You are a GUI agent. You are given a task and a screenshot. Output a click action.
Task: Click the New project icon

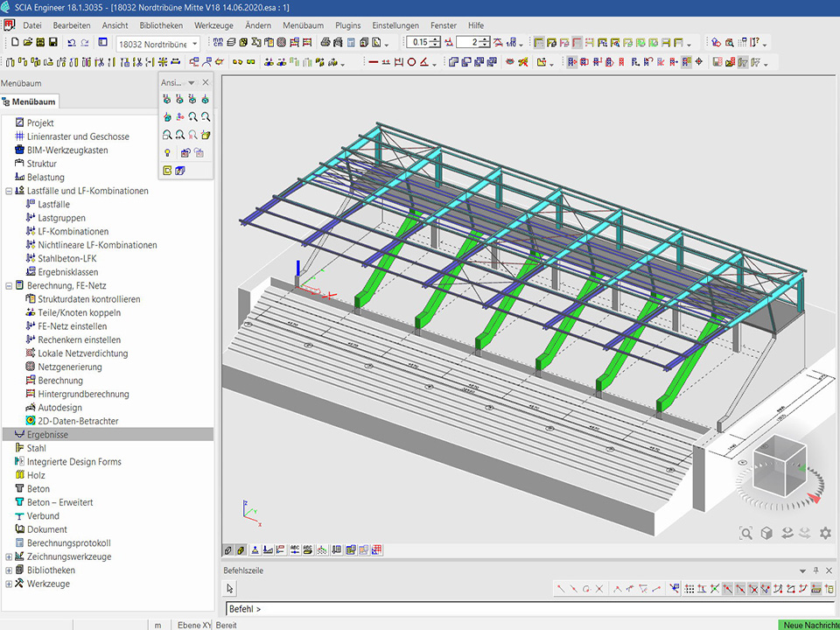(x=15, y=42)
